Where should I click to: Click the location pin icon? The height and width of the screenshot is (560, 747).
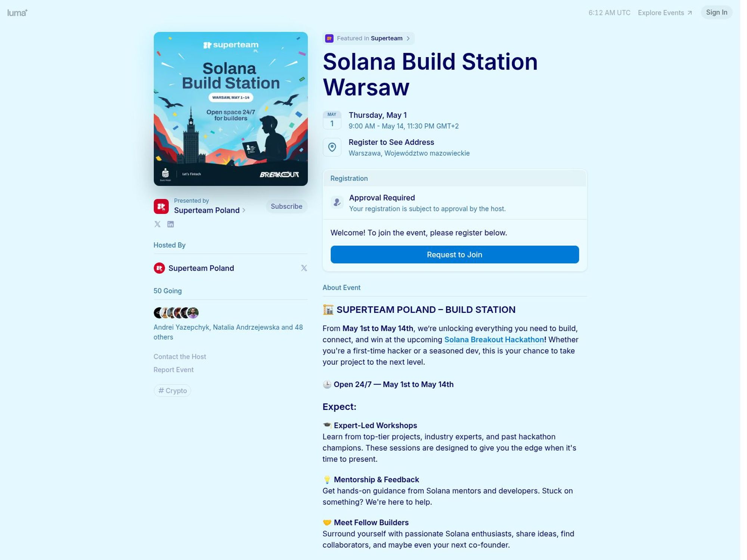[x=332, y=147]
